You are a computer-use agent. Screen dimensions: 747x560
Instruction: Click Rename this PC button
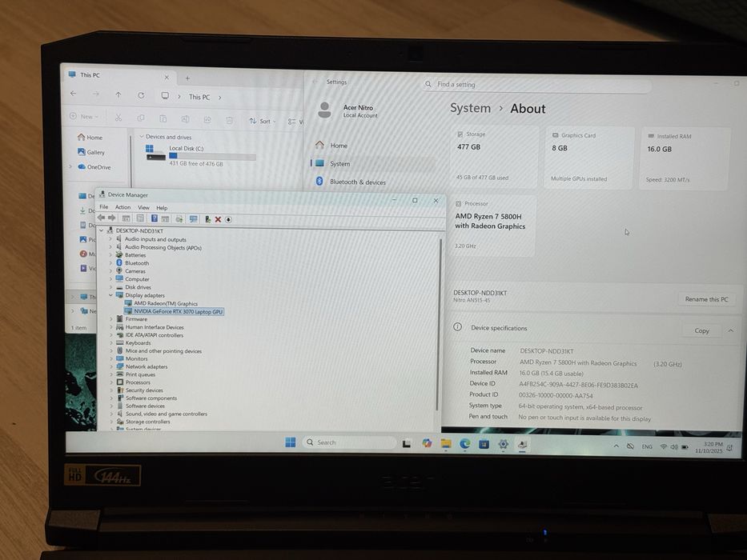[706, 299]
